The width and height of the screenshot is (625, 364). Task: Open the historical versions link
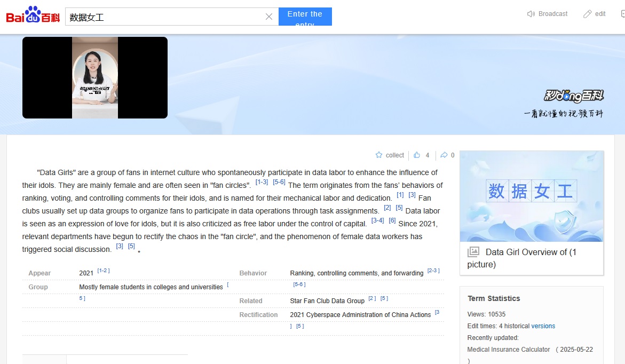[x=543, y=326]
